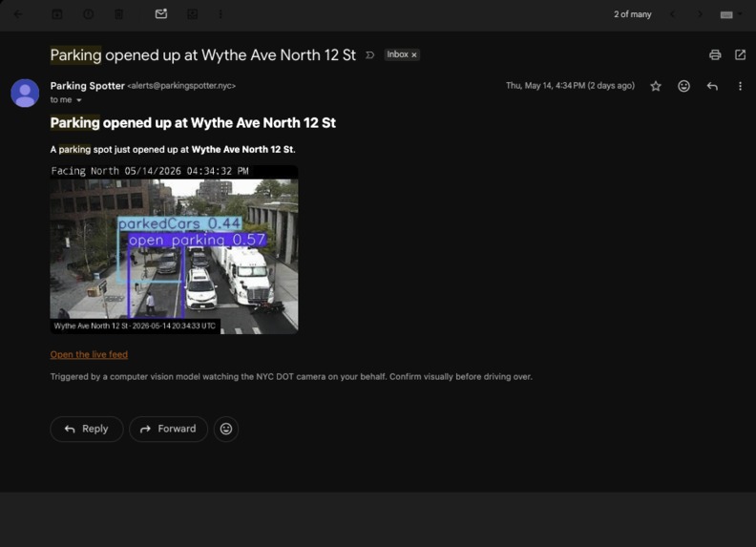
Task: Click the email subject at the top
Action: pos(203,55)
